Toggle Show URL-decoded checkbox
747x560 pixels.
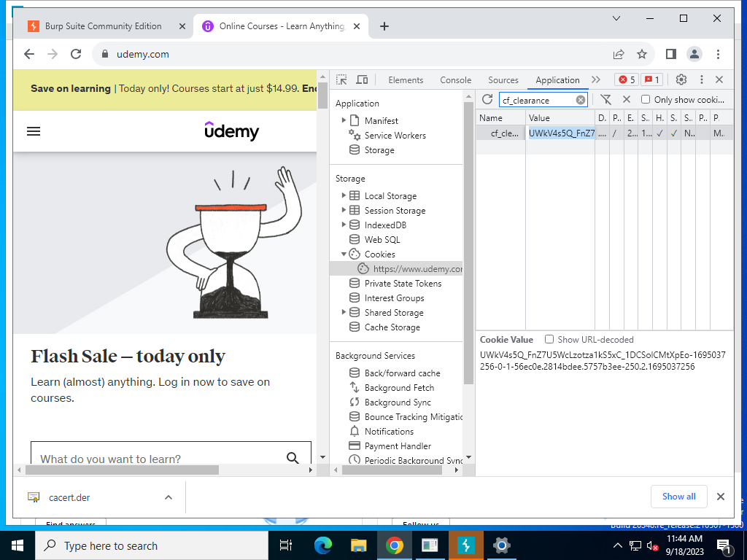(549, 339)
